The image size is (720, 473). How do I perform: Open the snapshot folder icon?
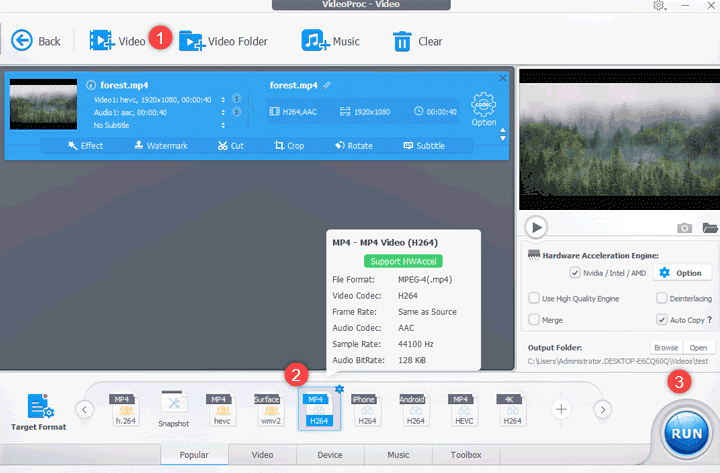click(x=710, y=228)
